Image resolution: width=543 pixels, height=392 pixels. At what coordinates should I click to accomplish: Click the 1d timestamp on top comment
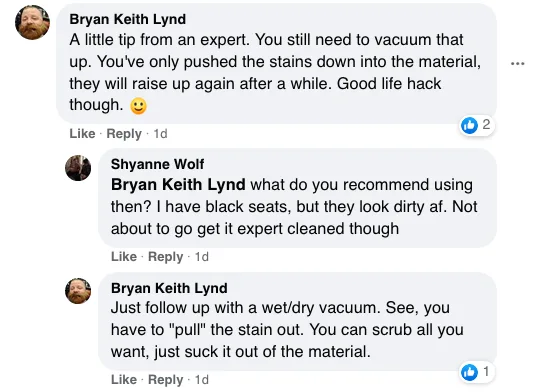tap(160, 134)
